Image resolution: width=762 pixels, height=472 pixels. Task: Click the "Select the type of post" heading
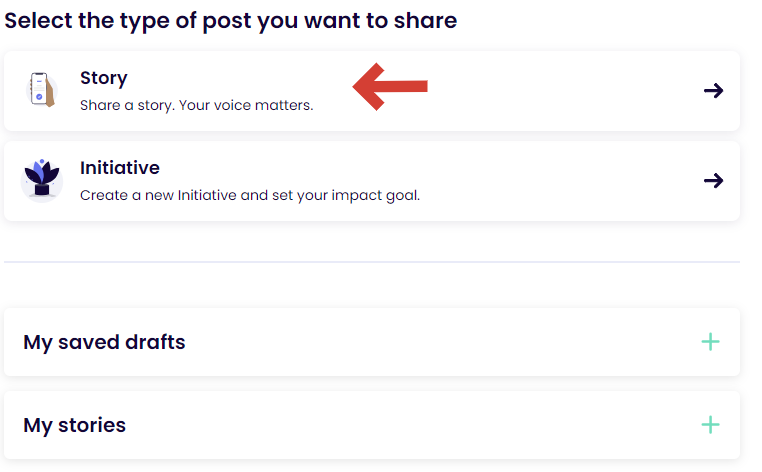(231, 19)
